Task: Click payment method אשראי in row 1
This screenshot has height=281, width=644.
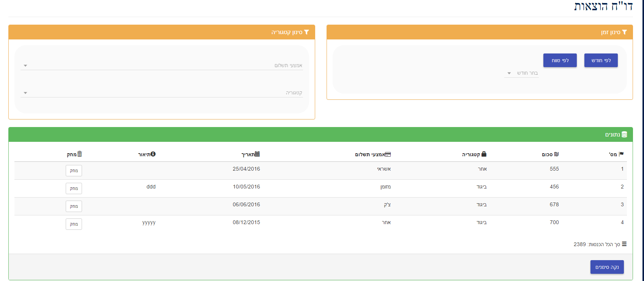Action: coord(384,169)
